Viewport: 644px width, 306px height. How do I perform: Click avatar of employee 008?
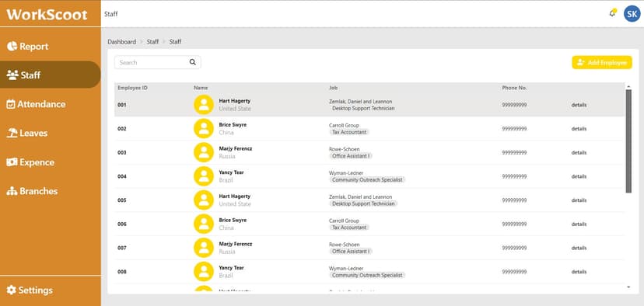(204, 272)
